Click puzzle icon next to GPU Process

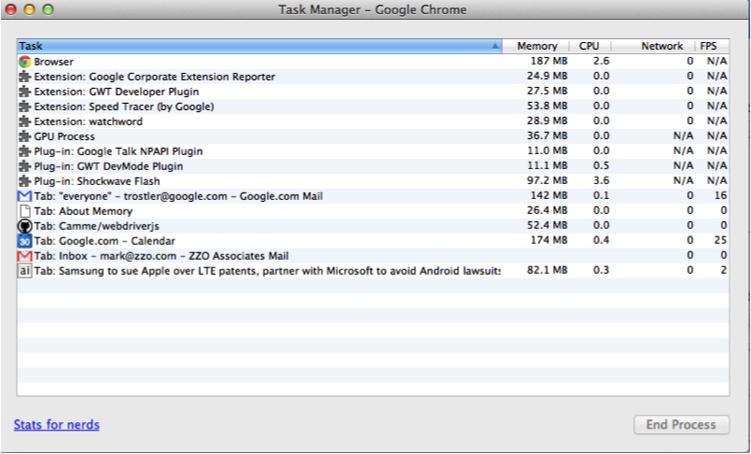pos(25,136)
